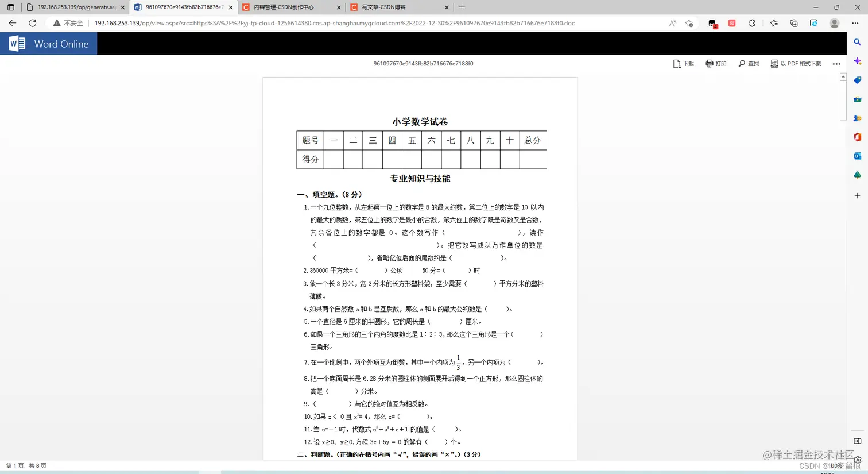Viewport: 868px width, 474px height.
Task: Click the 下载 download button
Action: tap(683, 63)
